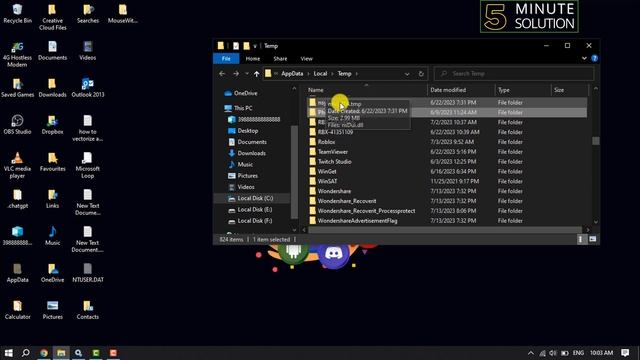The width and height of the screenshot is (640, 360).
Task: Open the Favourites desktop folder
Action: (x=52, y=162)
